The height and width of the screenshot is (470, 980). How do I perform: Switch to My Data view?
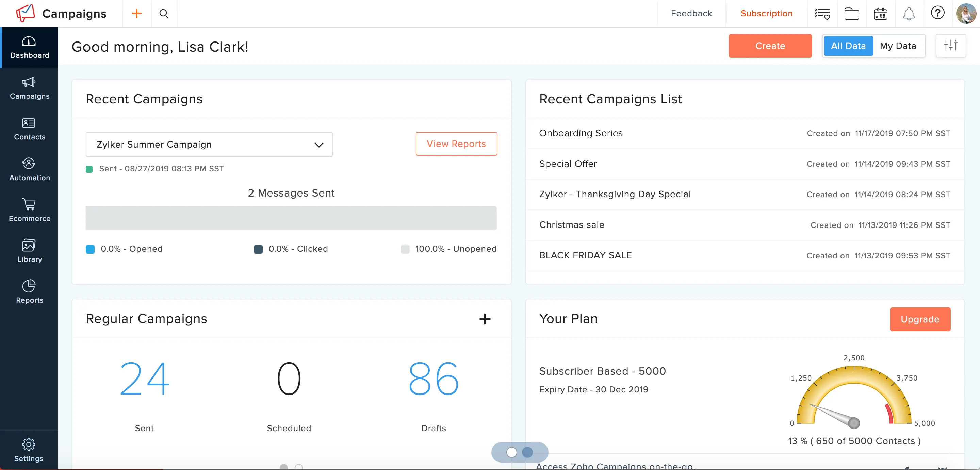(x=898, y=46)
